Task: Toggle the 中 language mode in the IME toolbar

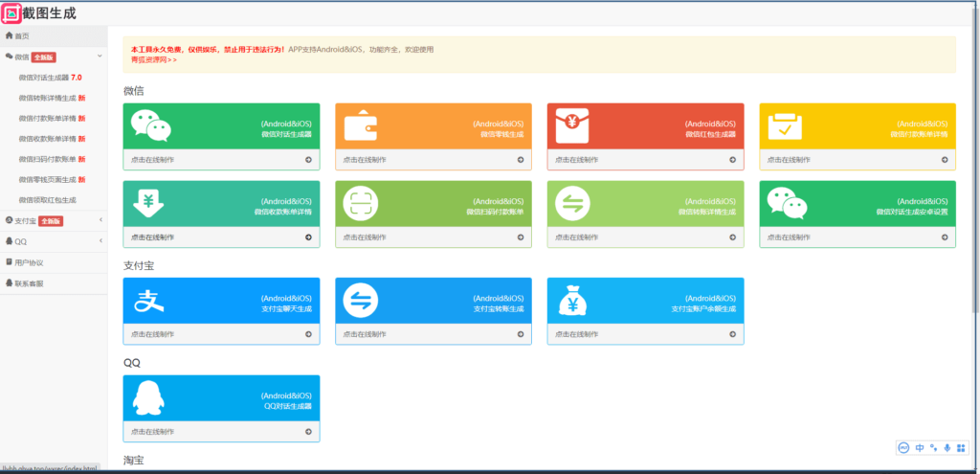Action: [920, 447]
